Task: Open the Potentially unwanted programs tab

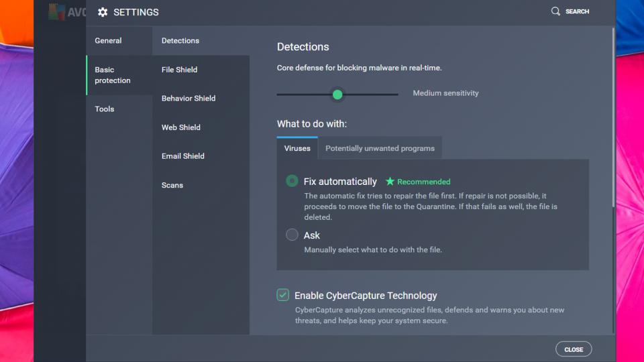Action: (x=380, y=148)
